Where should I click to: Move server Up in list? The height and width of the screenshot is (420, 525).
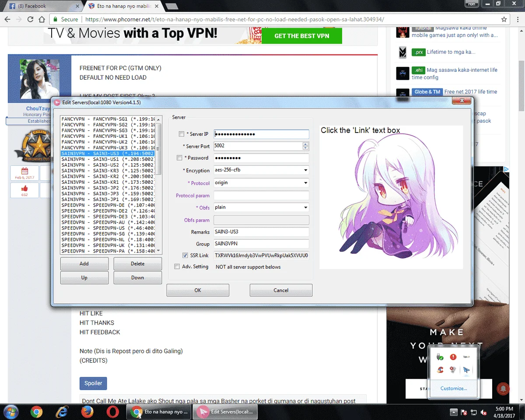coord(84,277)
